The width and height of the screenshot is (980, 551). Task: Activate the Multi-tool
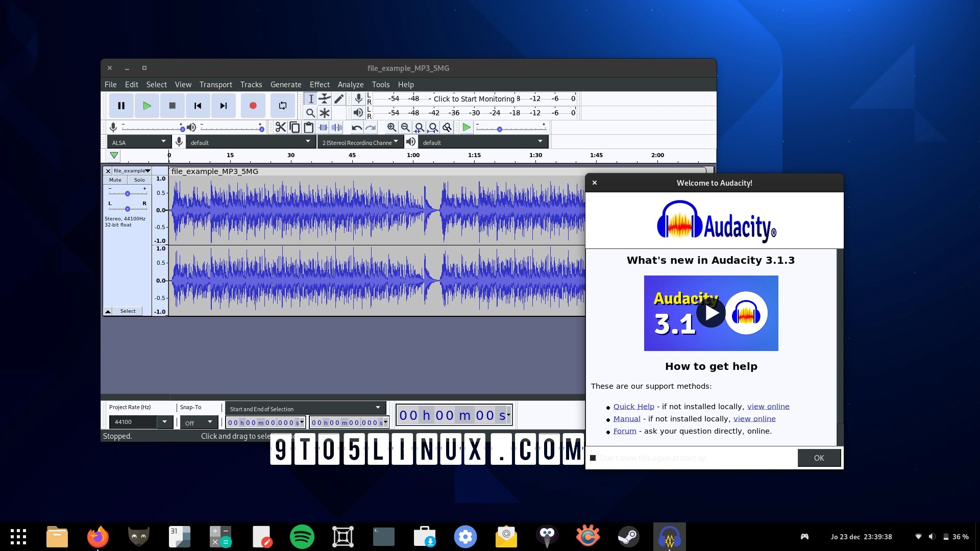click(325, 113)
